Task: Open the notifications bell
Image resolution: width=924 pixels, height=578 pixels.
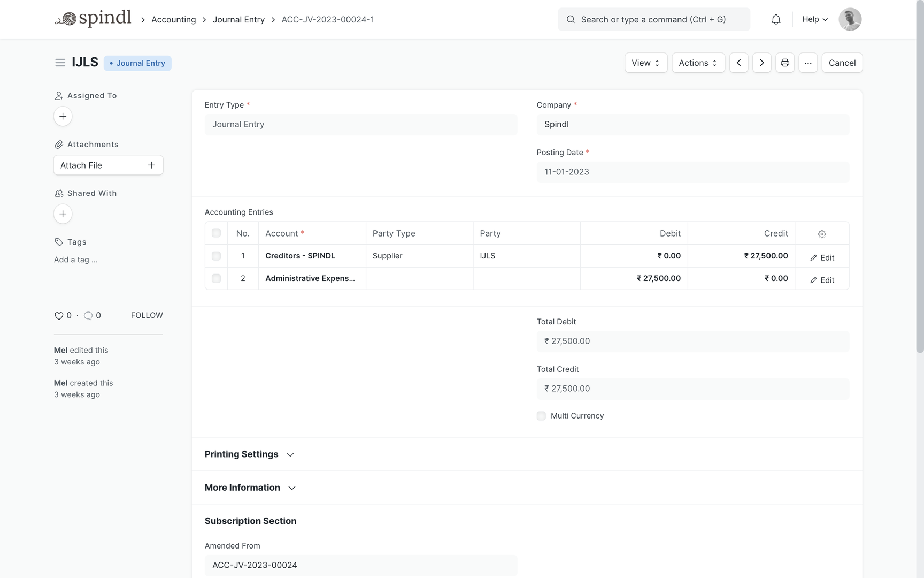Action: coord(776,20)
